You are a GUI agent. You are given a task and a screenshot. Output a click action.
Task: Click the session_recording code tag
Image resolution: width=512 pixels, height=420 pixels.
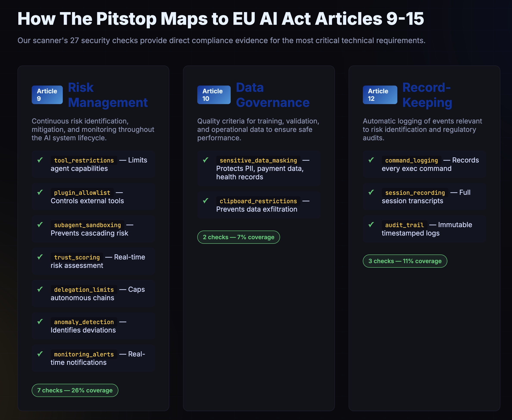coord(415,193)
